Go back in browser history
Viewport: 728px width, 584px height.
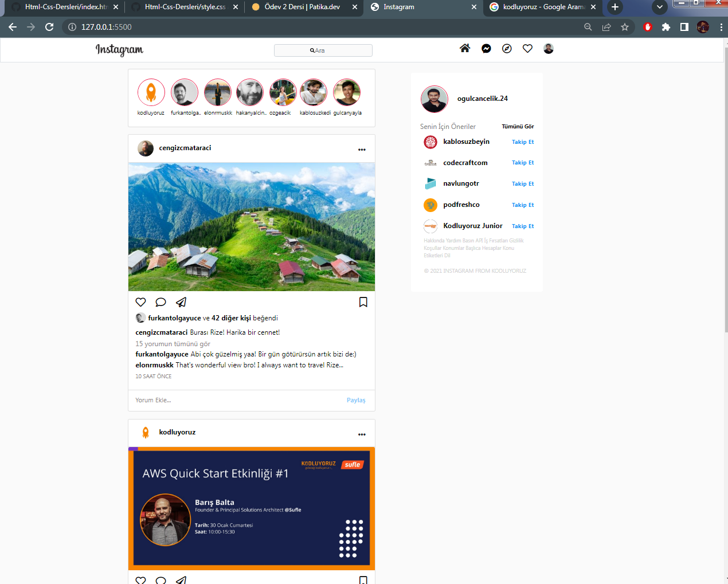13,27
